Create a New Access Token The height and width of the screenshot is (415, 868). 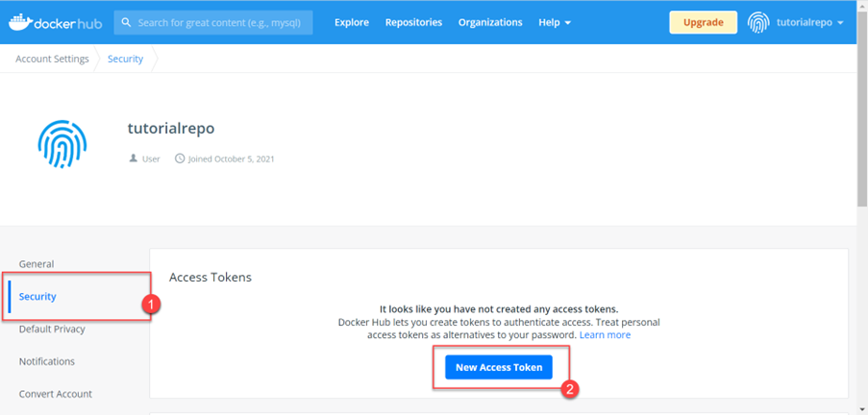(499, 367)
